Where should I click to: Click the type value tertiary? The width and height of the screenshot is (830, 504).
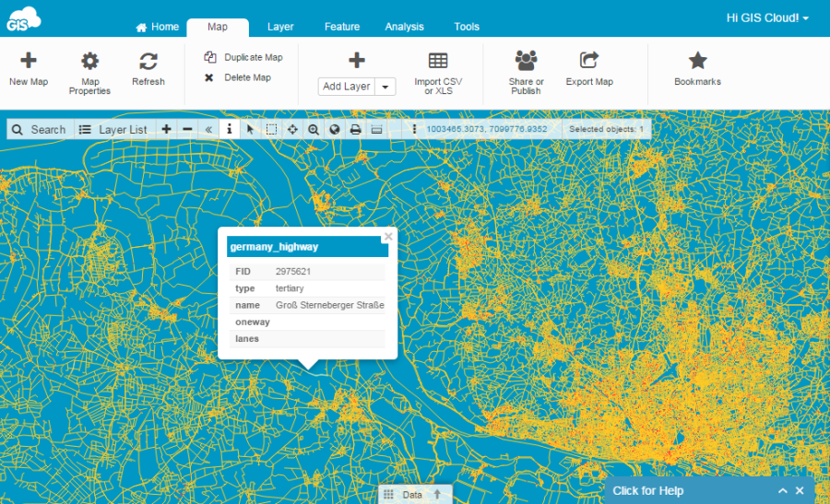pos(290,288)
